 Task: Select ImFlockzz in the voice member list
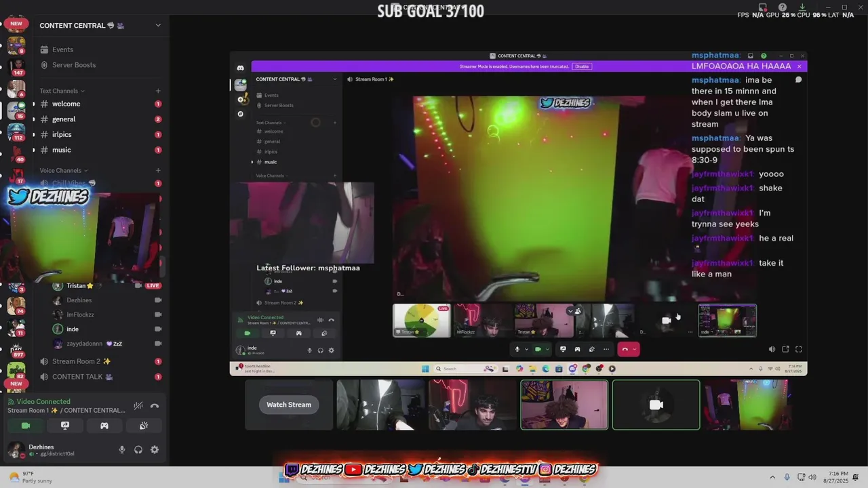tap(80, 314)
